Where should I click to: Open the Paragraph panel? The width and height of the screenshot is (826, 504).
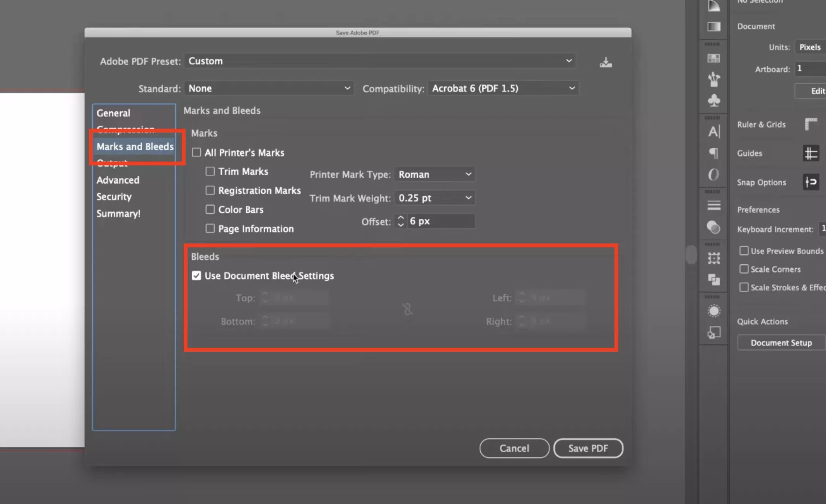(x=713, y=153)
